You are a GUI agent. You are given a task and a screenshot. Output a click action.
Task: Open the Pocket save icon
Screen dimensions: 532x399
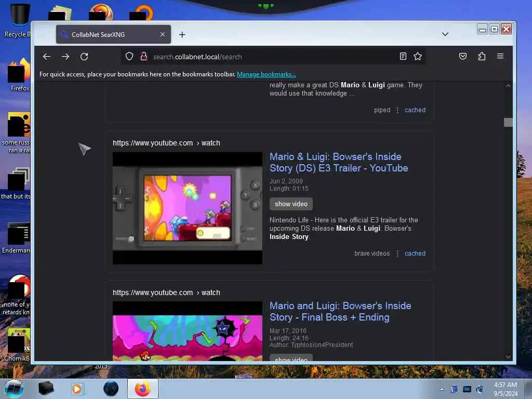tap(463, 56)
